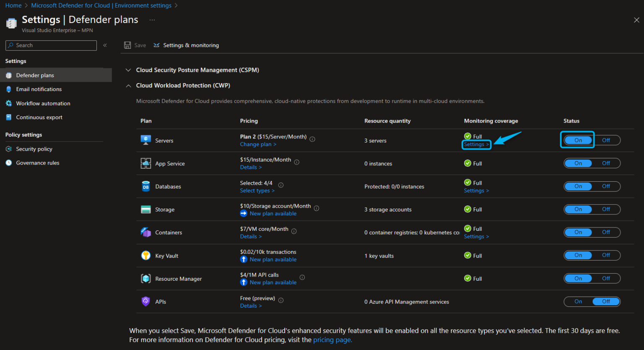Collapse the Cloud Workload Protection section
The height and width of the screenshot is (350, 644).
click(x=128, y=85)
